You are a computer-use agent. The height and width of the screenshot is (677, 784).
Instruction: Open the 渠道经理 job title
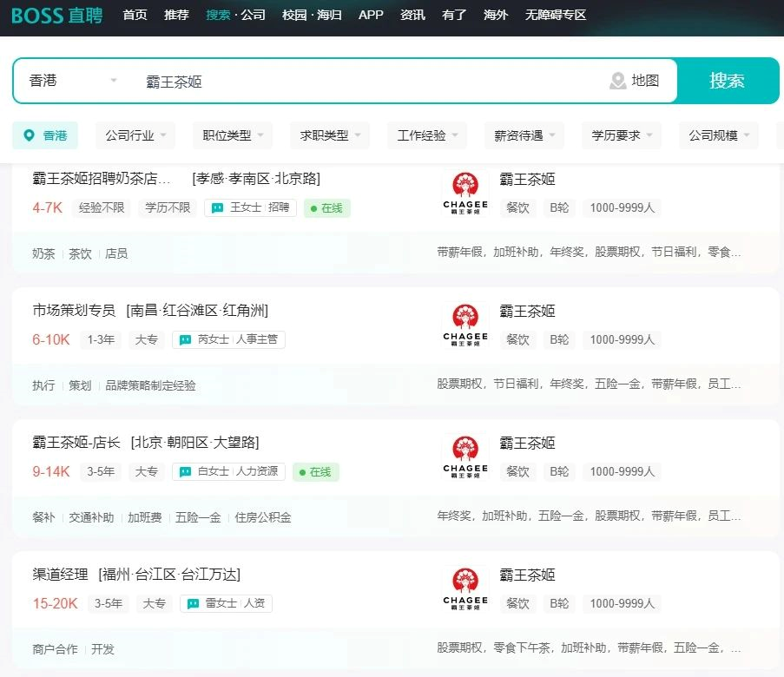click(61, 575)
